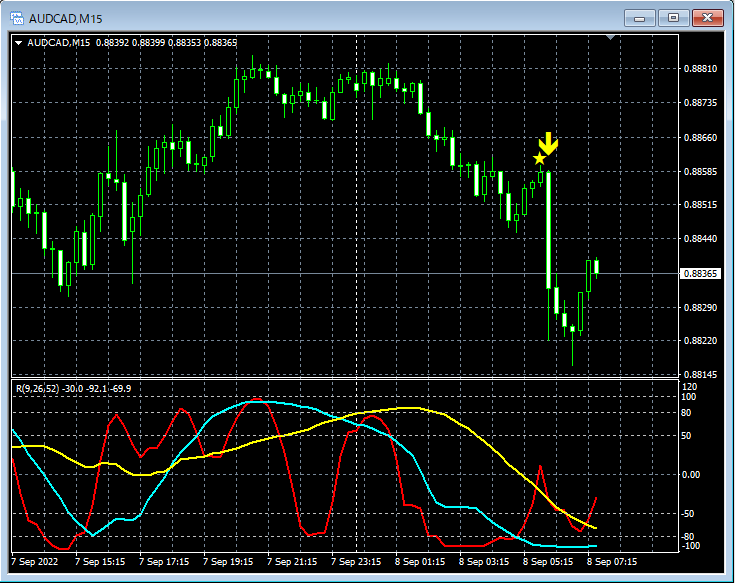Select the yellow star signal marker
The height and width of the screenshot is (583, 736).
(x=539, y=159)
